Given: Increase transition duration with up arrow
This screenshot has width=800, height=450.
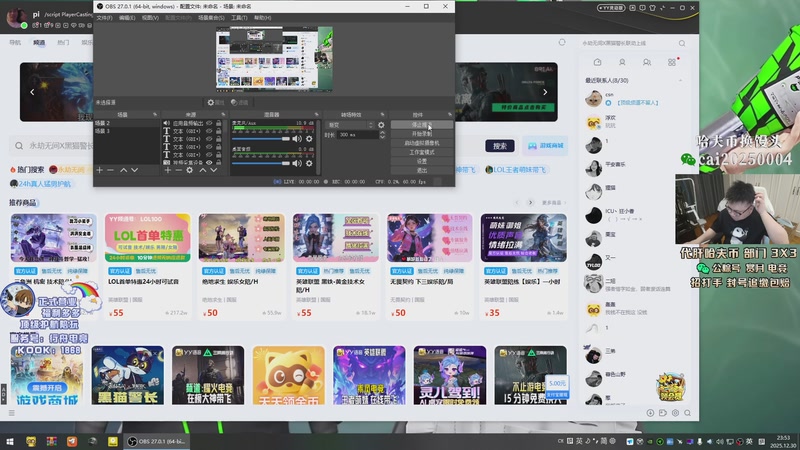Looking at the screenshot, I should [382, 133].
